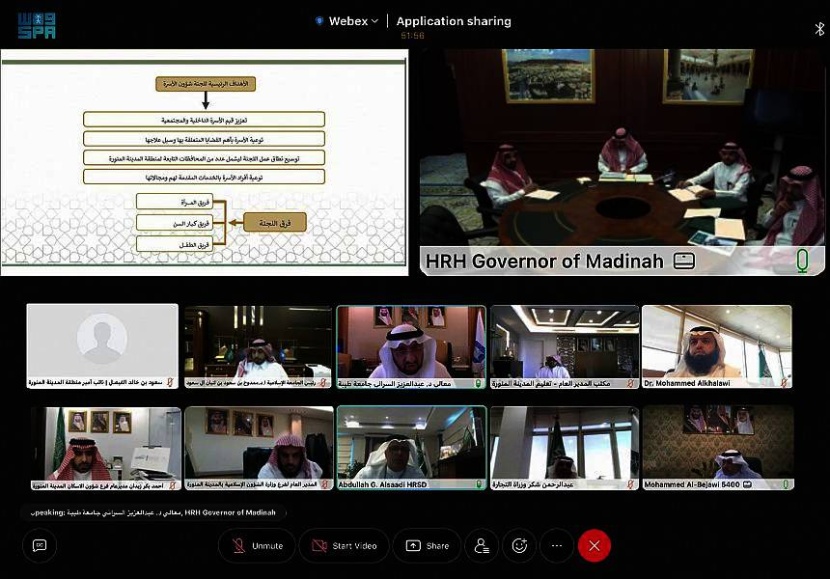Select Abdullah G. Alsaadi HRSD video tile

[411, 447]
